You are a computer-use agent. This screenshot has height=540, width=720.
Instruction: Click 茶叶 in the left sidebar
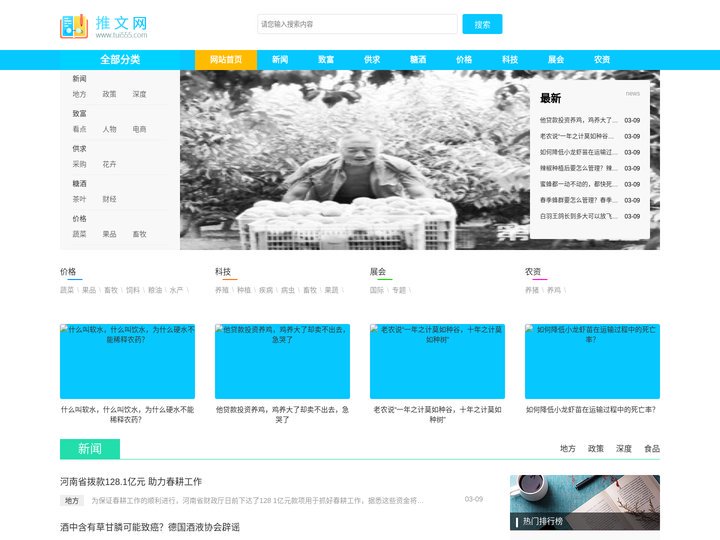pos(79,199)
